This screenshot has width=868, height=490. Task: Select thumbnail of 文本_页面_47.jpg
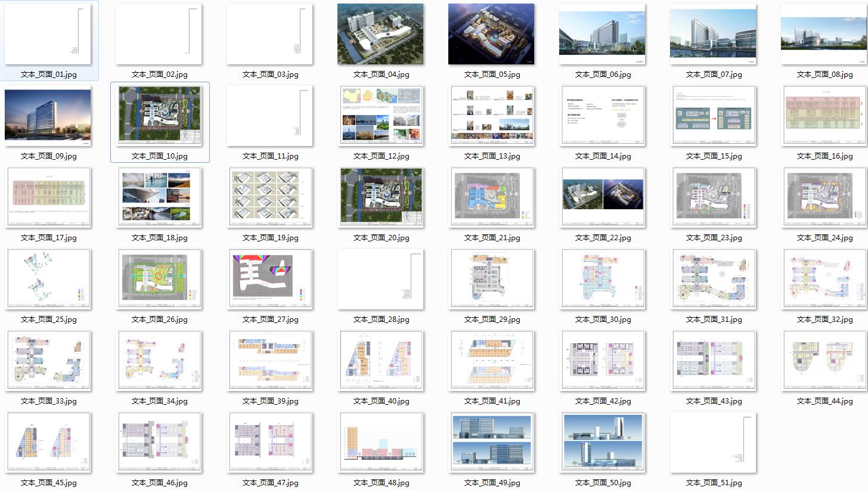point(269,443)
